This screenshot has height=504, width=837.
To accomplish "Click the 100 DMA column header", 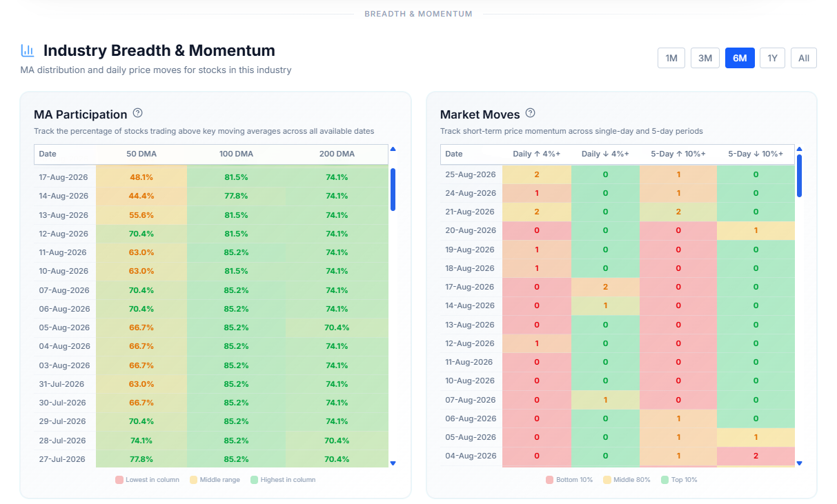I will (236, 154).
